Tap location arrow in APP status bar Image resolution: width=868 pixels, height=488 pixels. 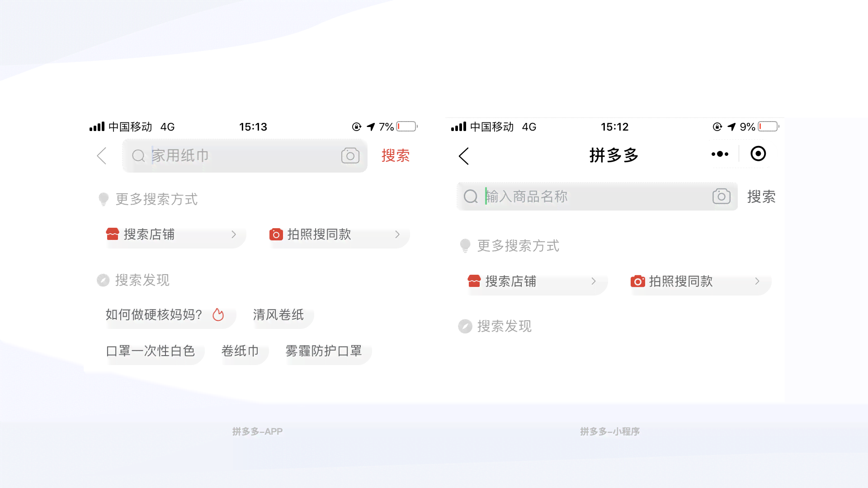click(371, 127)
